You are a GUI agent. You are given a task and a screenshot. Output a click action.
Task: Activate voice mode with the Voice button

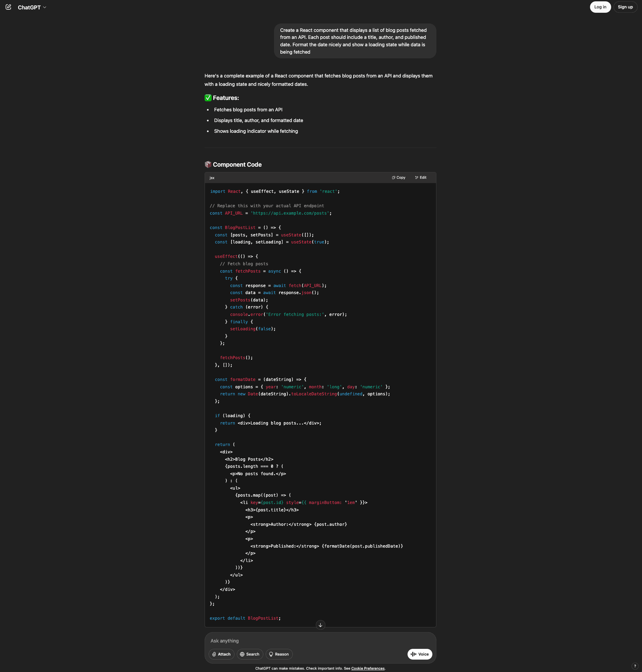420,654
